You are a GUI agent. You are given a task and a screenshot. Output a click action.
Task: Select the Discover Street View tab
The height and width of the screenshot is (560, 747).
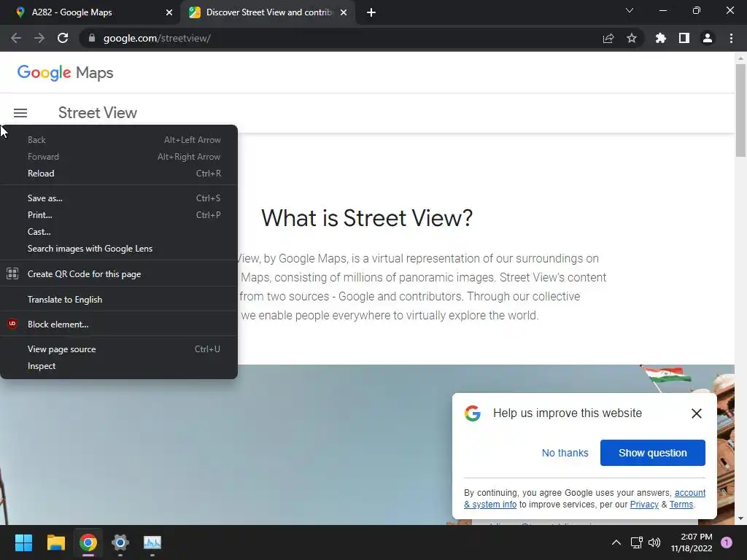268,12
